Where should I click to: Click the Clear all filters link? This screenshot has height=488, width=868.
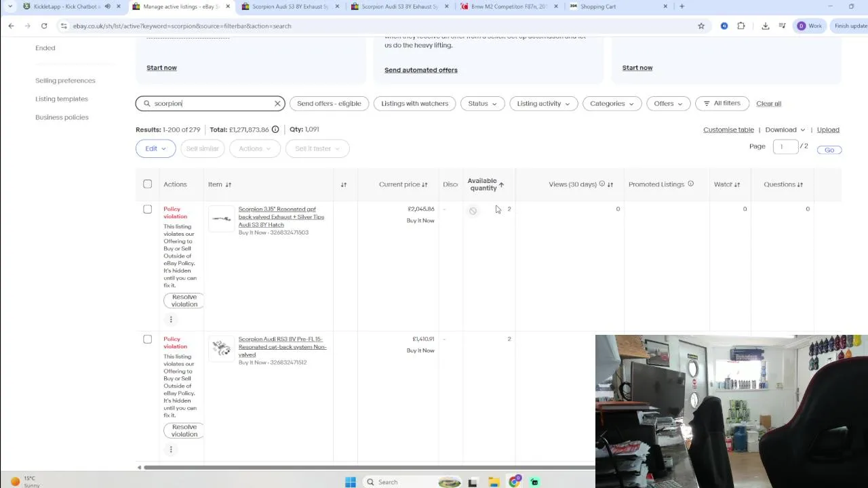point(768,104)
